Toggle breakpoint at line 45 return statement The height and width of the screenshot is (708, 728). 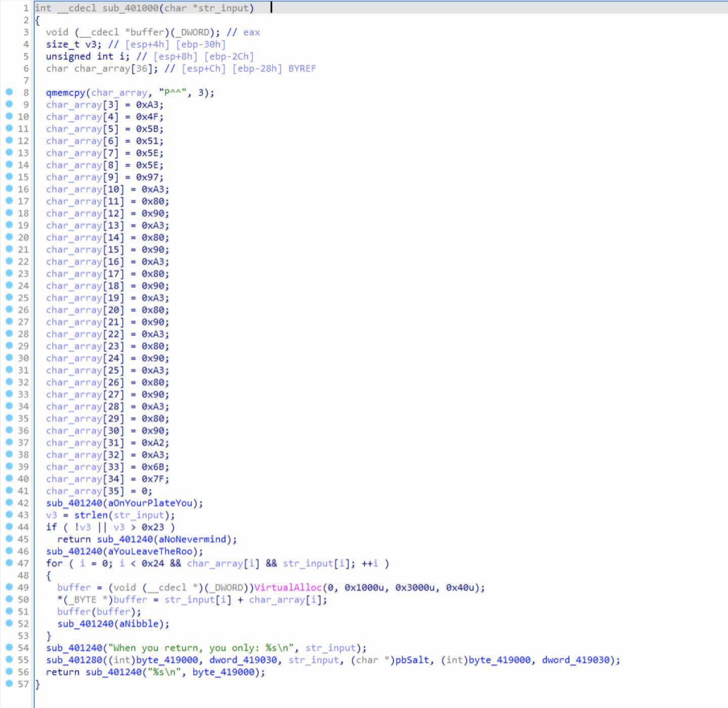(x=9, y=539)
